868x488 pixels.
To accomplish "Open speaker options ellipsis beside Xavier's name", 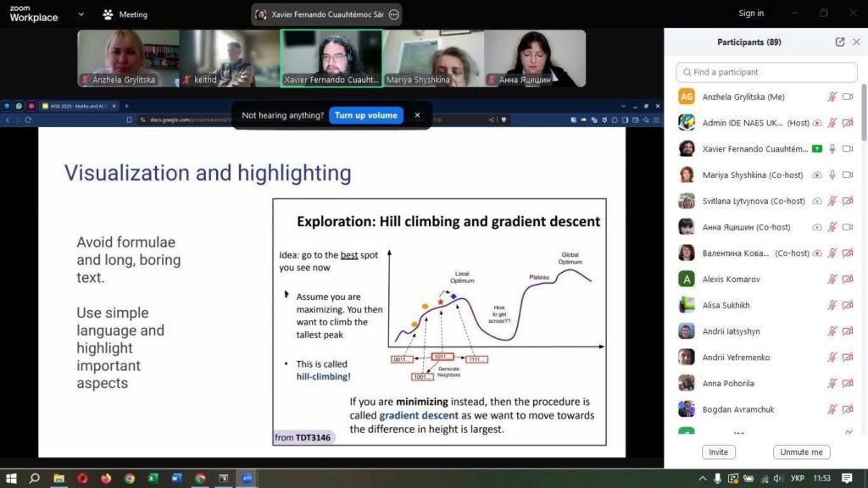I will pyautogui.click(x=393, y=14).
